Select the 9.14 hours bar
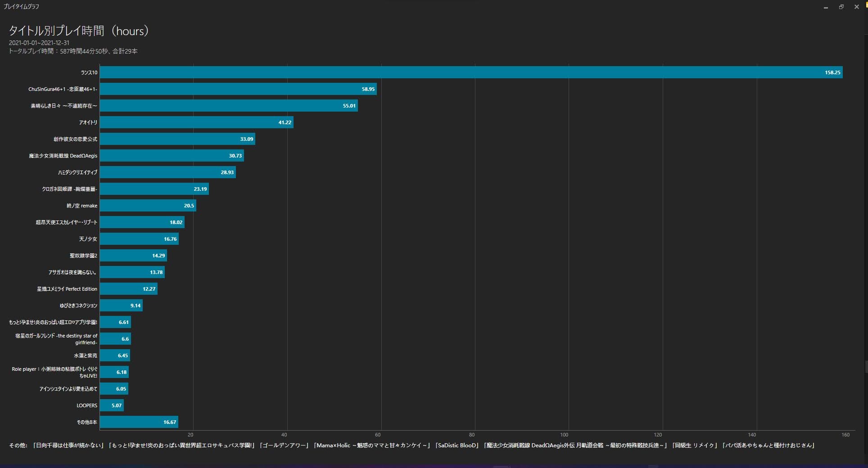The image size is (868, 468). [121, 306]
